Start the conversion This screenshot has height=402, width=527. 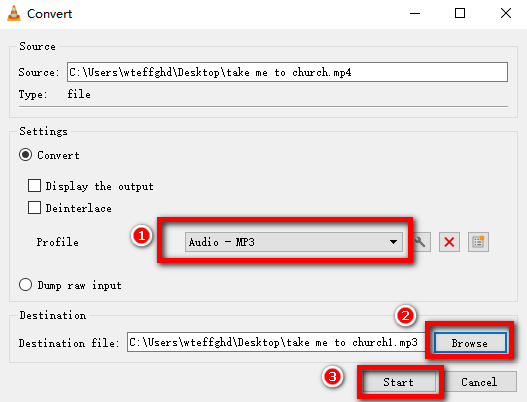399,382
